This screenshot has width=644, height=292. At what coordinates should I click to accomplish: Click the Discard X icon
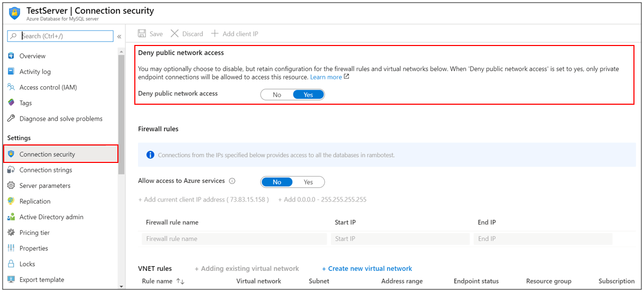[174, 33]
